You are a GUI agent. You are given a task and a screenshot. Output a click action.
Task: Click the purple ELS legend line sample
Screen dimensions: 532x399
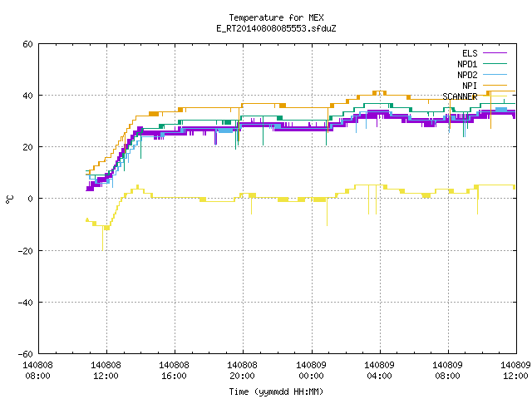point(495,53)
